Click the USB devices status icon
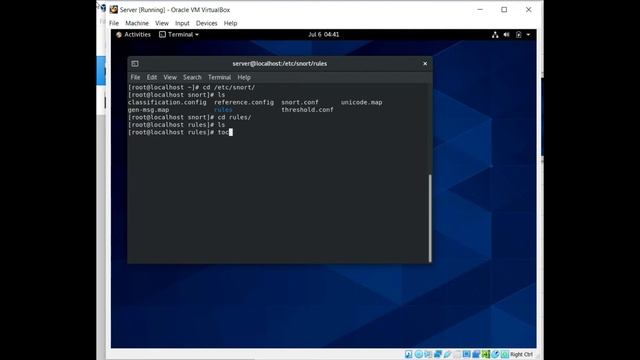640x360 pixels. (447, 354)
